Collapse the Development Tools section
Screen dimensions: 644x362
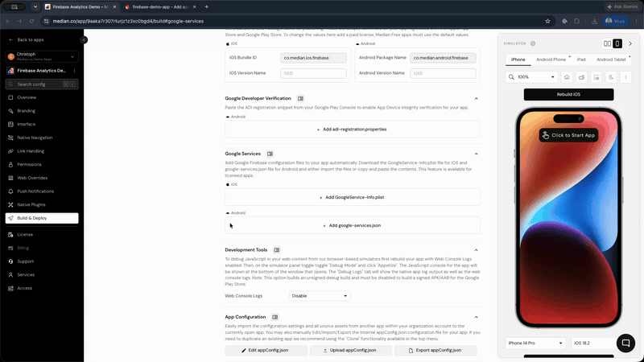click(x=476, y=250)
